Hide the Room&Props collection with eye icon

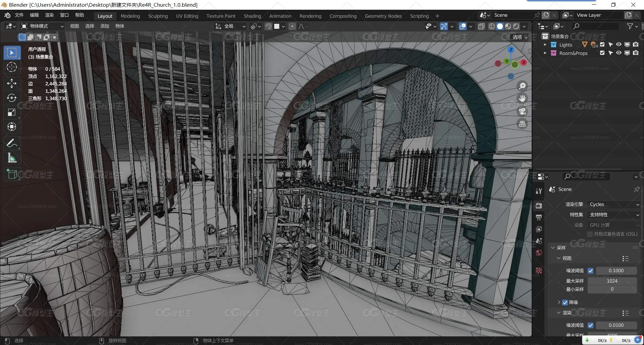[x=619, y=53]
